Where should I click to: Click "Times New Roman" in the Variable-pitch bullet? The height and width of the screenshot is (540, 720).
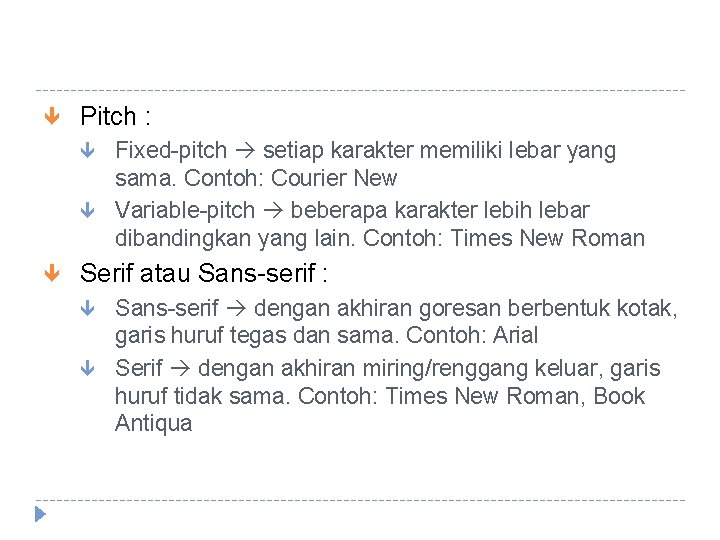(x=547, y=238)
